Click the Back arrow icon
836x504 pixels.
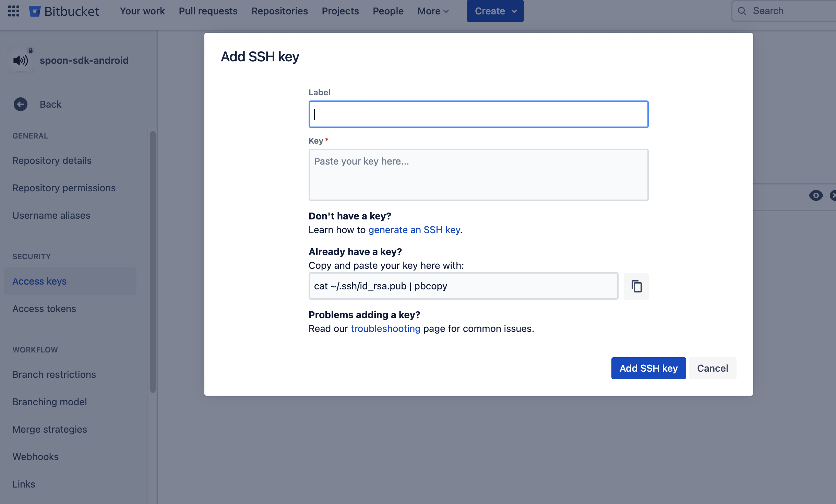pos(21,104)
